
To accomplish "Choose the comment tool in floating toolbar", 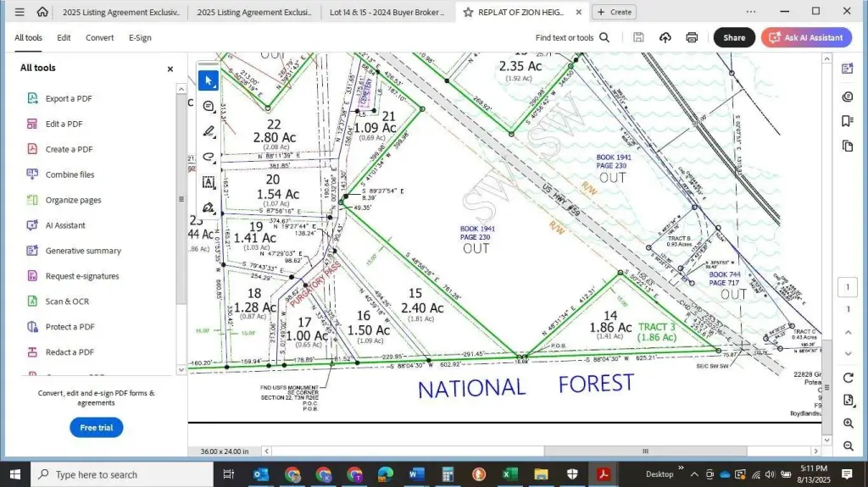I will (x=209, y=106).
